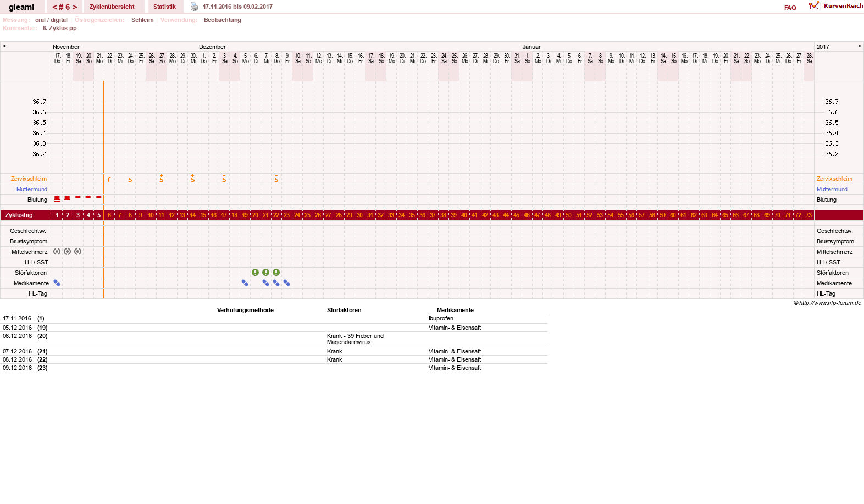Click the left 'Brustsymptom' row label
The height and width of the screenshot is (504, 864).
point(29,241)
